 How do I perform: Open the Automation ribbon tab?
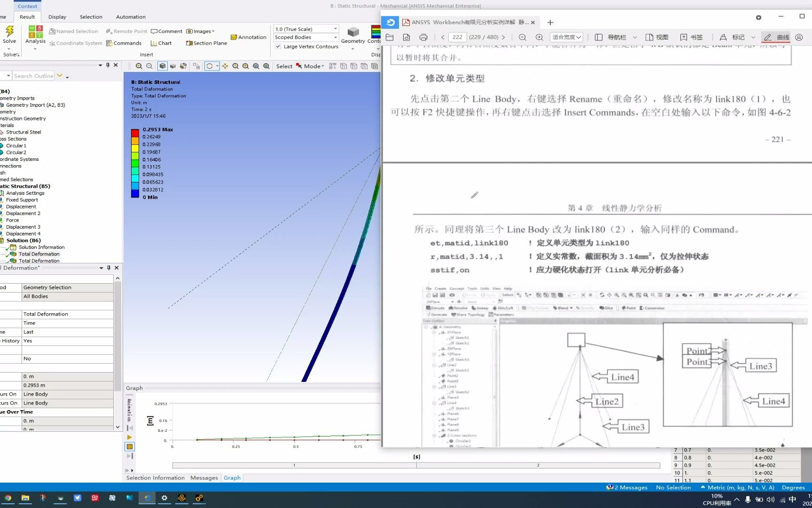coord(131,17)
